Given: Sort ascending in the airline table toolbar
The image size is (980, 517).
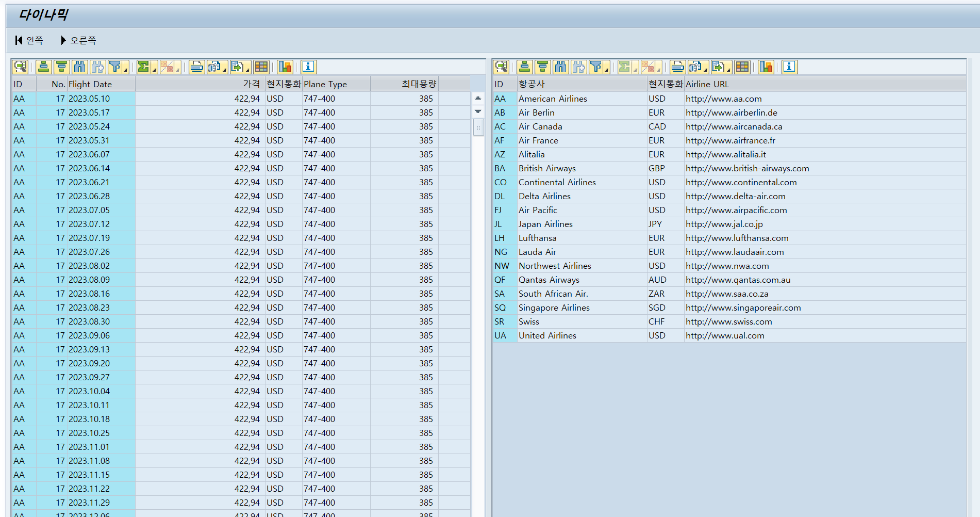Looking at the screenshot, I should click(x=525, y=67).
